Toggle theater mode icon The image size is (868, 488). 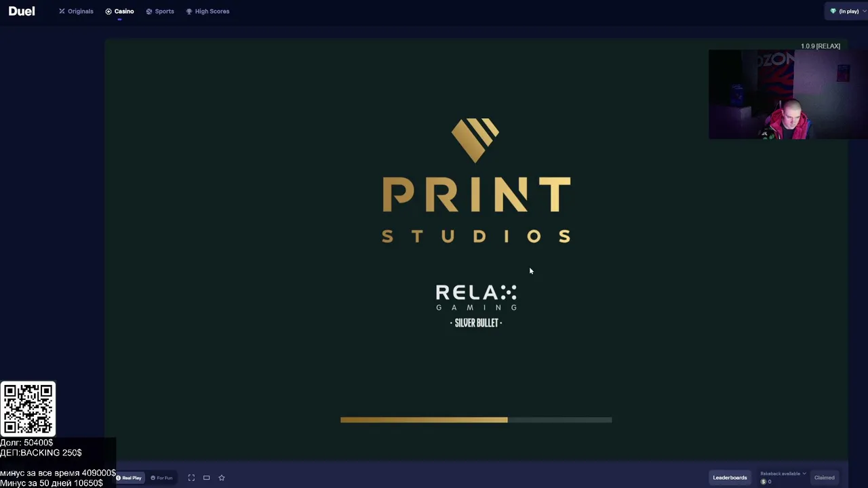coord(207,478)
